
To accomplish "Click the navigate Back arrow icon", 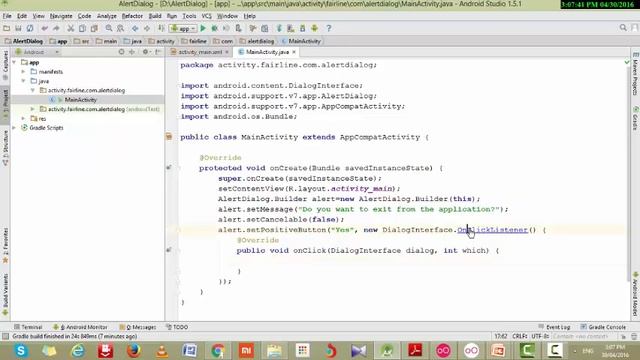I will [135, 28].
